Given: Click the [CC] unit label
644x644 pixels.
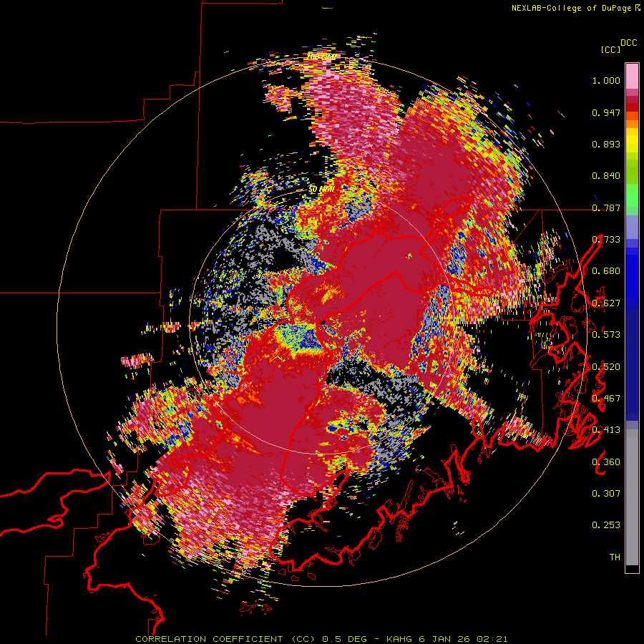Looking at the screenshot, I should (x=610, y=49).
